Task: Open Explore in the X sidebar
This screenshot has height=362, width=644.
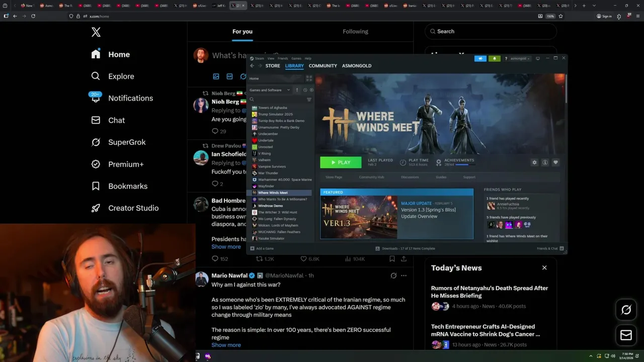Action: point(113,76)
